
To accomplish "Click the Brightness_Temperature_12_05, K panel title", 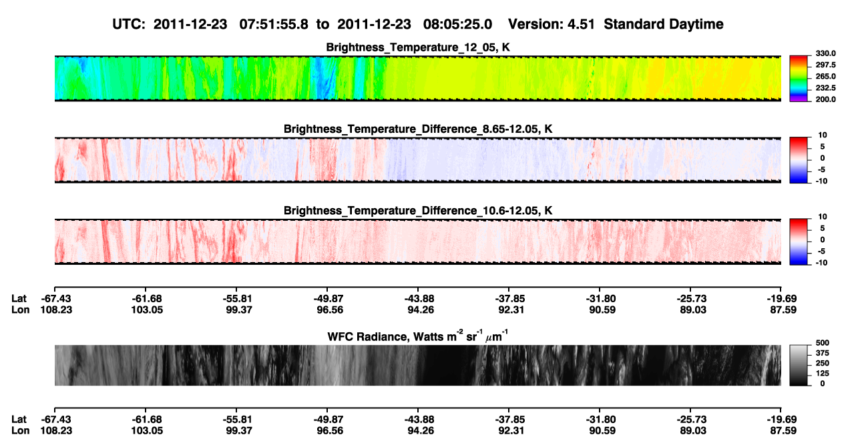I will (418, 47).
